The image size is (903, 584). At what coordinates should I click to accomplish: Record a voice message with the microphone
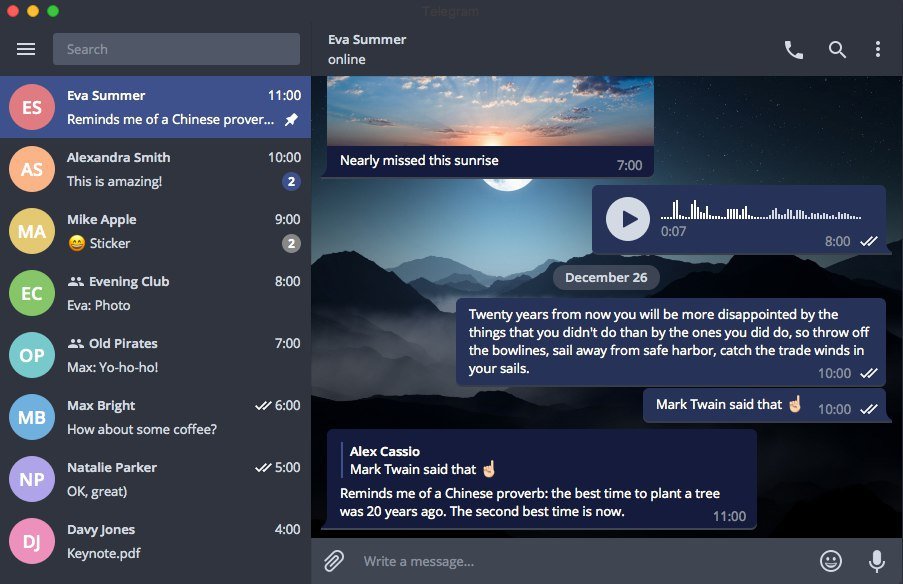click(876, 560)
